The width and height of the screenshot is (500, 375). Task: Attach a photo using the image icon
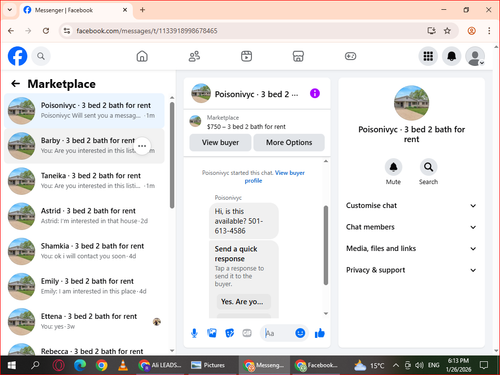click(212, 333)
